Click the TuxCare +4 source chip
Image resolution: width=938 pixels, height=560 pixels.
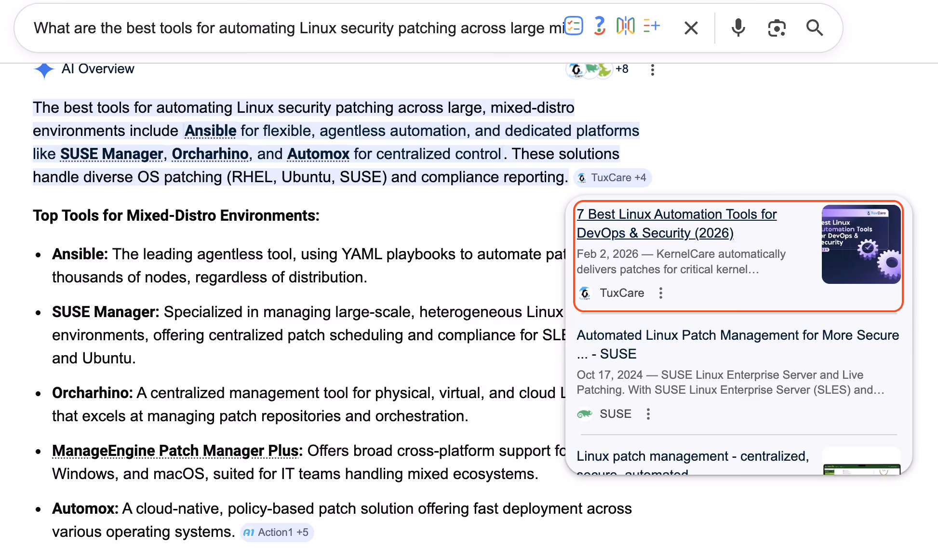[x=612, y=178]
